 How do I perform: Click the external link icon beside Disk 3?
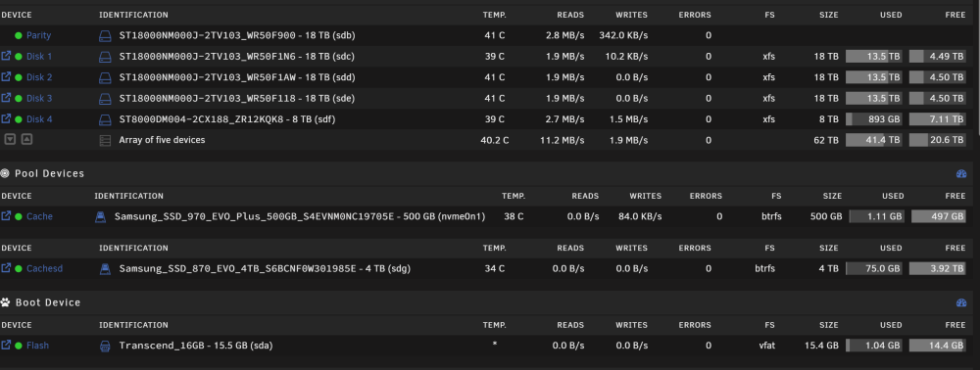(6, 98)
